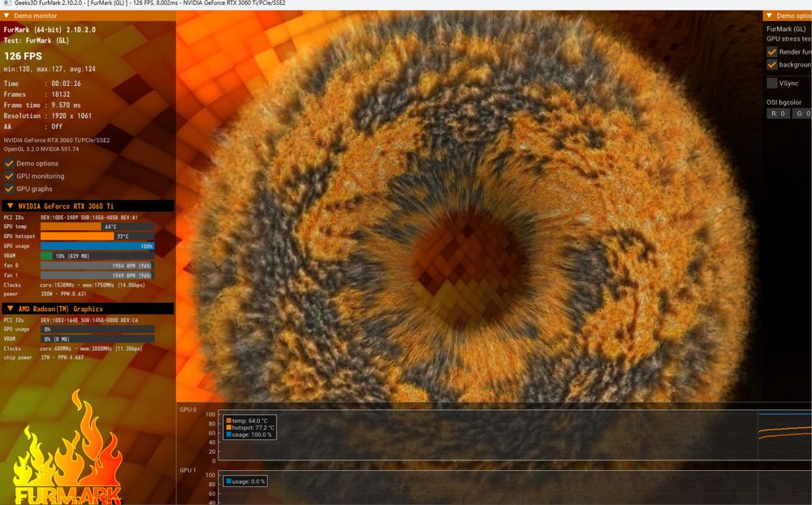
Task: Enable the VSync checkbox
Action: point(771,83)
